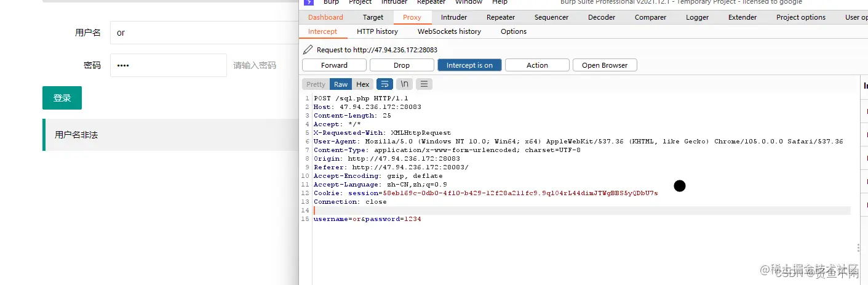Click the Referer header line

[391, 167]
